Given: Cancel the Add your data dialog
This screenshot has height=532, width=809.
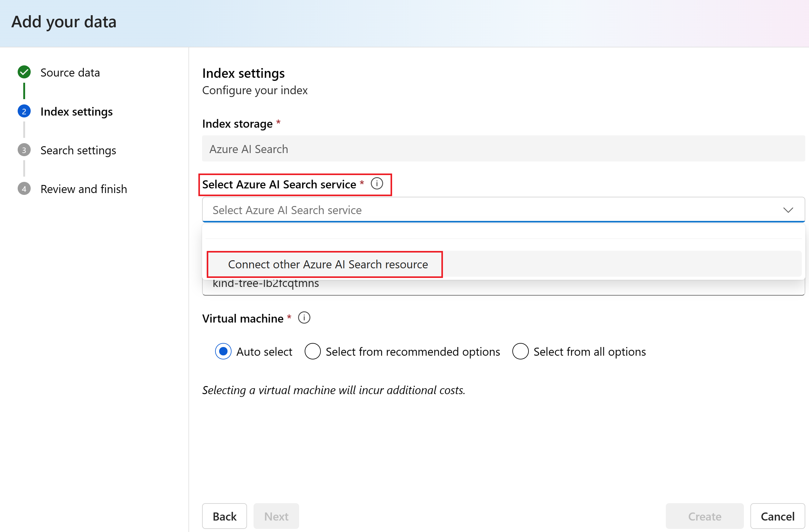Looking at the screenshot, I should coord(777,516).
